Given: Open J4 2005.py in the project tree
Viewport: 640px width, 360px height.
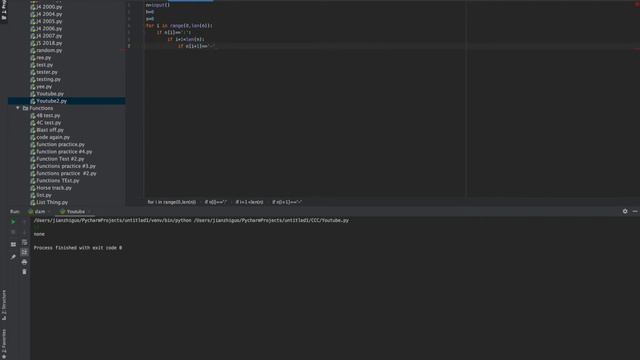Looking at the screenshot, I should [x=49, y=22].
